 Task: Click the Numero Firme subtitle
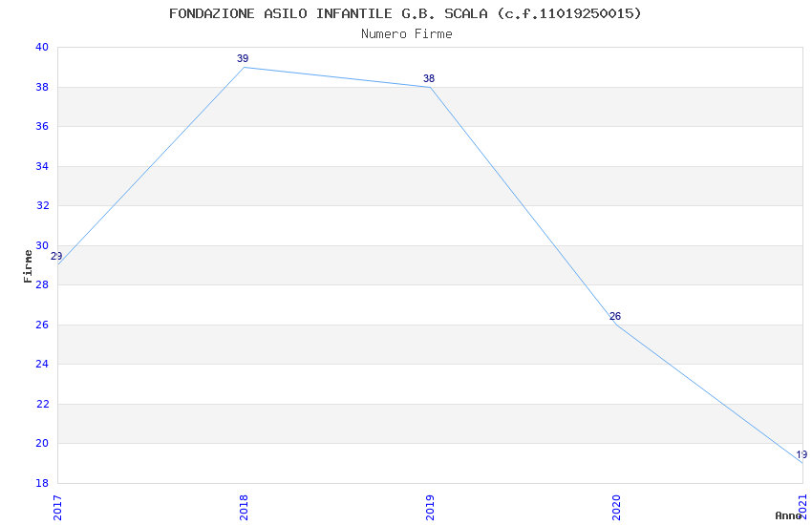tap(407, 33)
